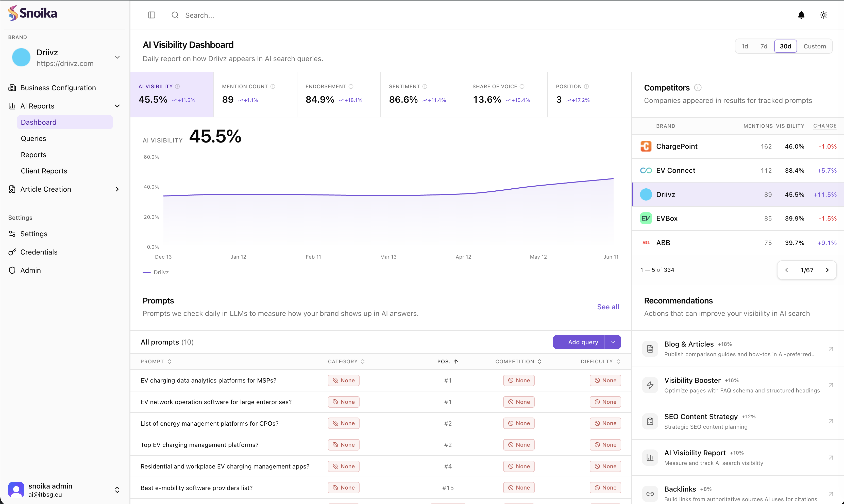Click the search magnifier icon
This screenshot has height=504, width=844.
point(175,15)
